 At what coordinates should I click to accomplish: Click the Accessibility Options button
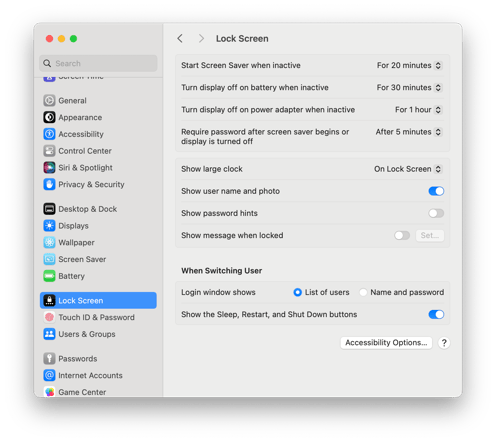tap(386, 343)
